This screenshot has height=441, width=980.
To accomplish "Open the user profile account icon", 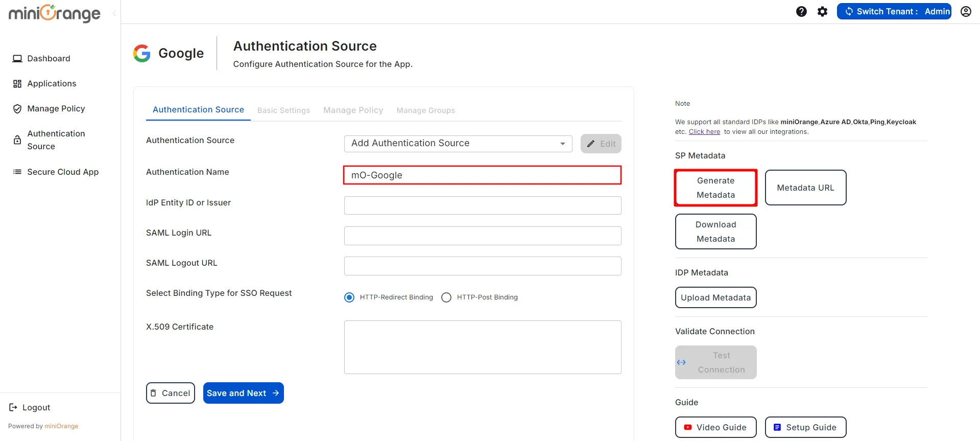I will [966, 11].
